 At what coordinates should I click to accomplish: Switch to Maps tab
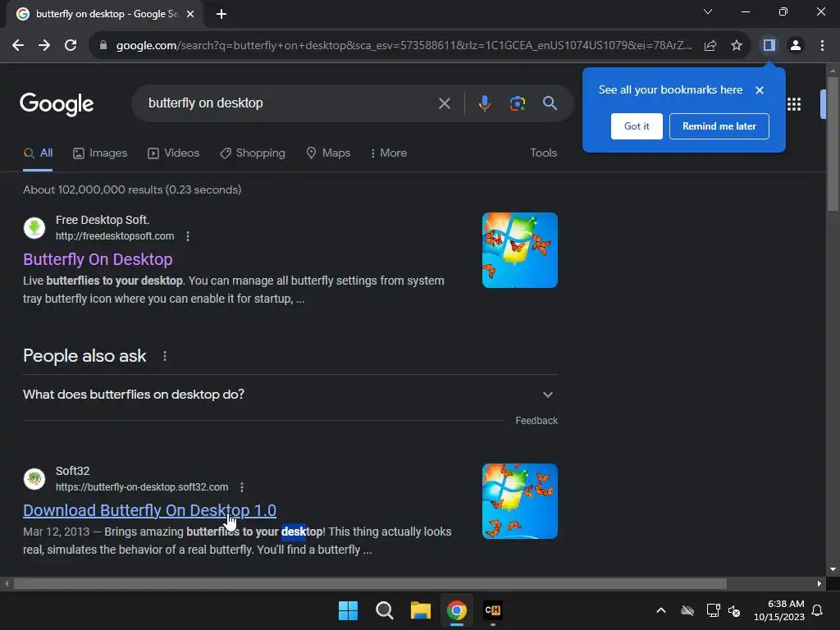[x=328, y=153]
